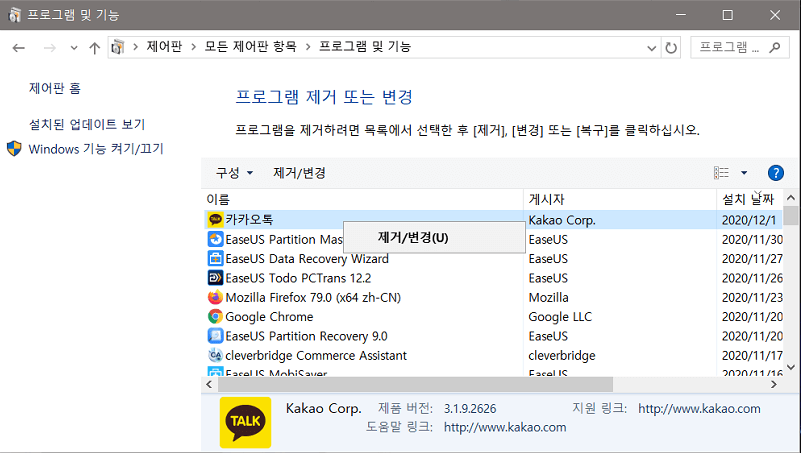801x453 pixels.
Task: Click the 2020/11/23 install date cell
Action: [752, 297]
